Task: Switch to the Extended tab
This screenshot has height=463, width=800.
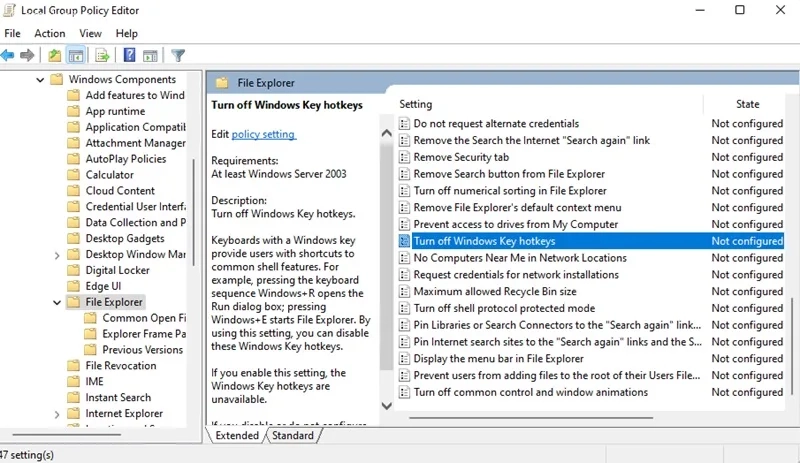Action: 237,435
